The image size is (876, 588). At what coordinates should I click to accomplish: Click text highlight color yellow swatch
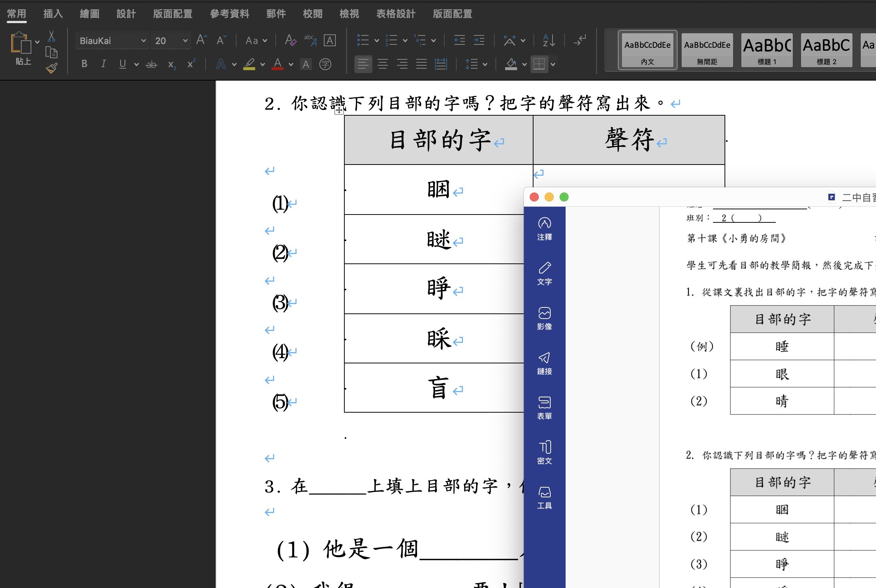click(249, 65)
